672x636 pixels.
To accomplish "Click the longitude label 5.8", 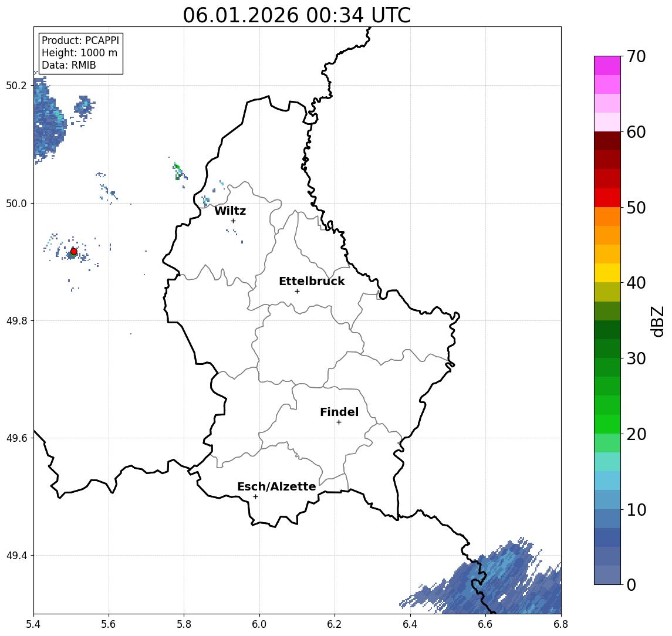I will (x=184, y=624).
